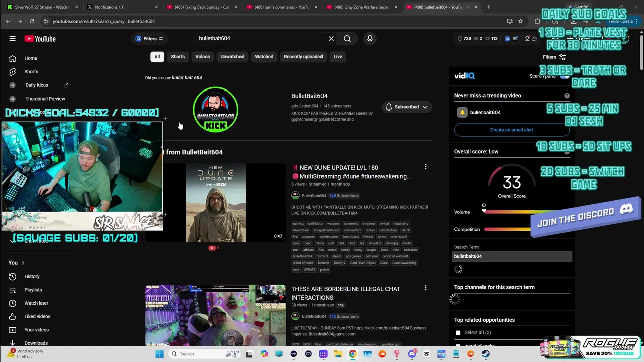Click the Dune update video thumbnail

(x=216, y=203)
